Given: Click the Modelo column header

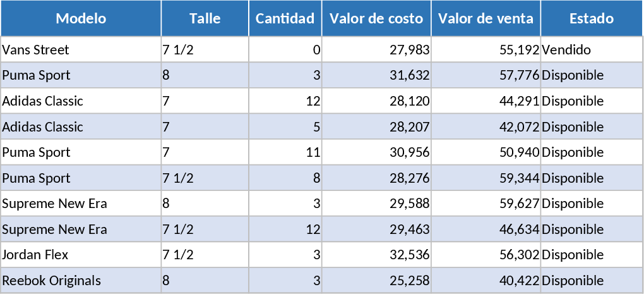Looking at the screenshot, I should click(x=81, y=18).
